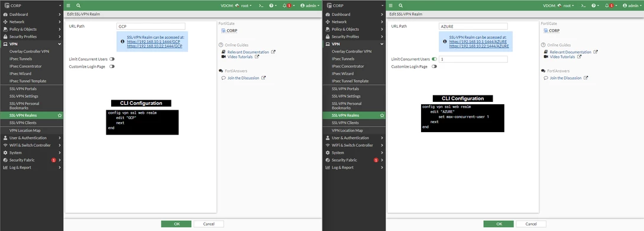
Task: Expand Log & Report in GCP window sidebar
Action: point(31,167)
